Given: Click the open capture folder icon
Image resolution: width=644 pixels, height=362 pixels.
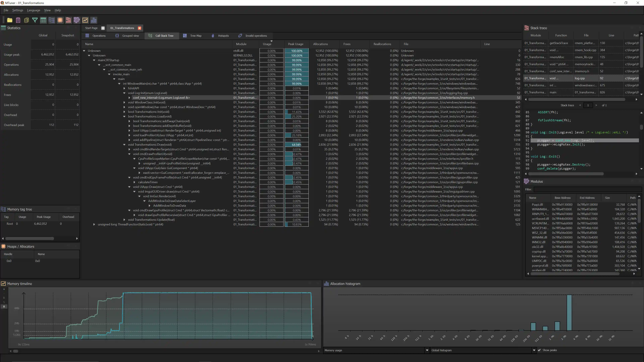Looking at the screenshot, I should (10, 20).
